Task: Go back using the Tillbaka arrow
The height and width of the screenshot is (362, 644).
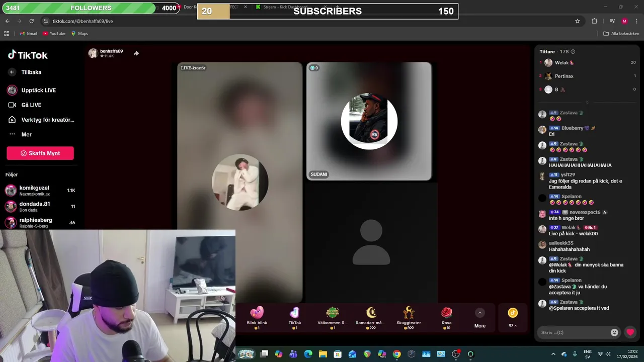Action: tap(12, 72)
